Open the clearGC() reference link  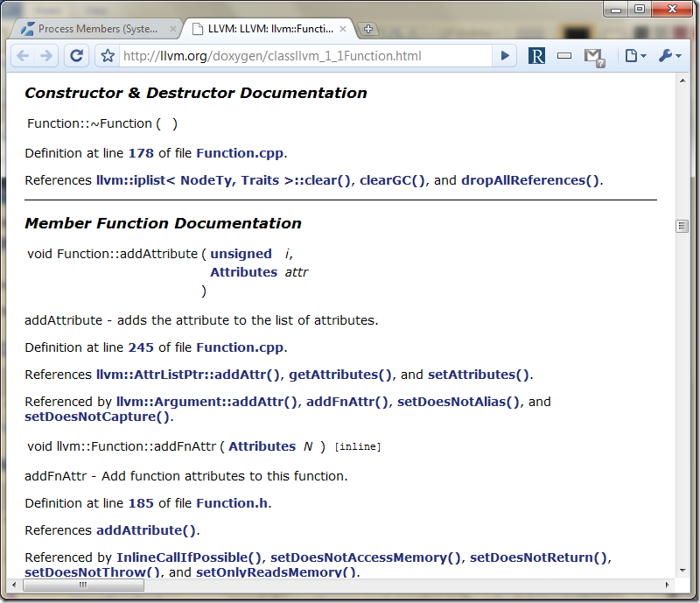point(392,180)
